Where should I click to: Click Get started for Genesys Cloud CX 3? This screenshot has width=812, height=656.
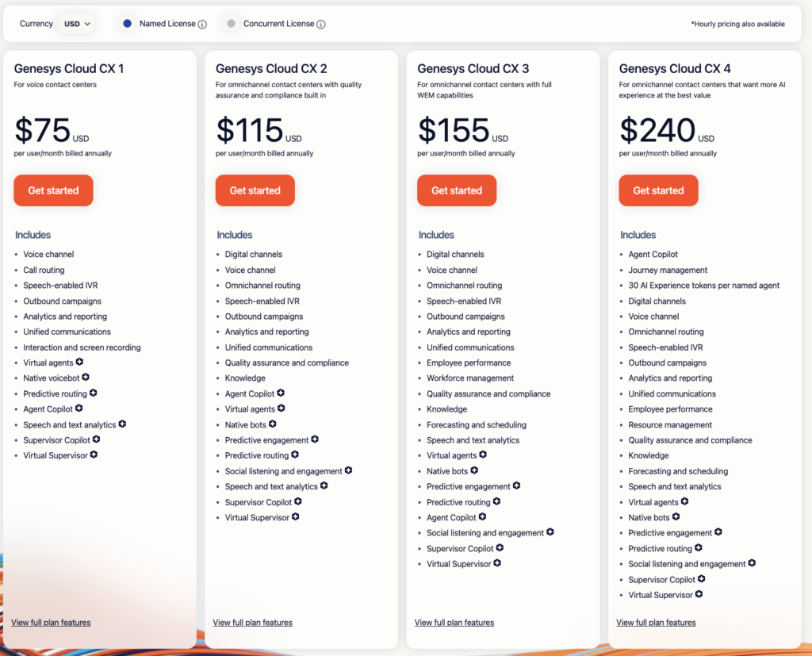click(457, 190)
